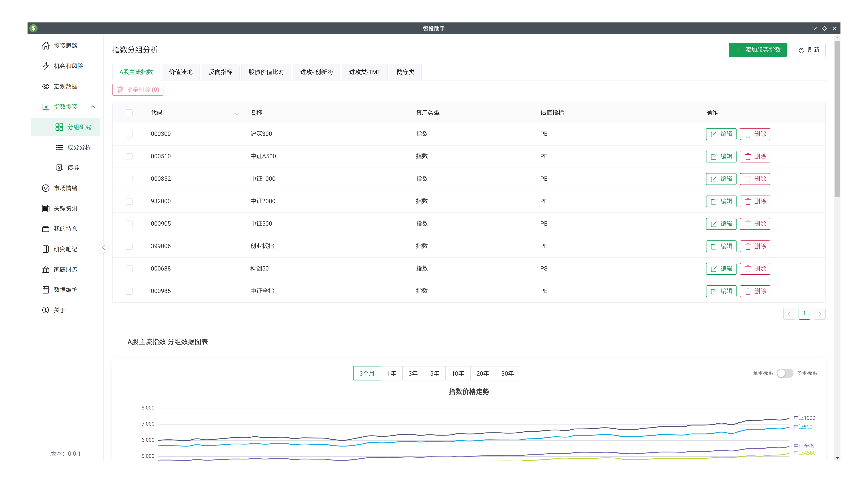
Task: Click the vertical scrollbar on the right
Action: click(x=837, y=119)
